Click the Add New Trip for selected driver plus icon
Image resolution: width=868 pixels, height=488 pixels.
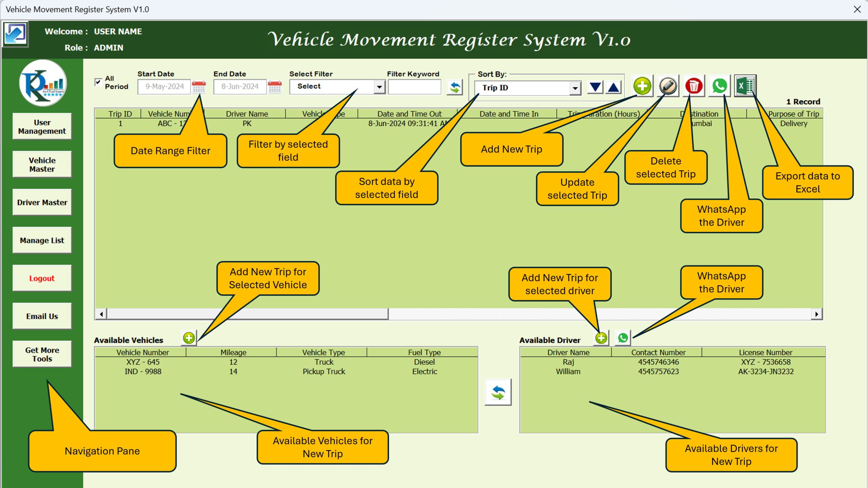click(600, 338)
